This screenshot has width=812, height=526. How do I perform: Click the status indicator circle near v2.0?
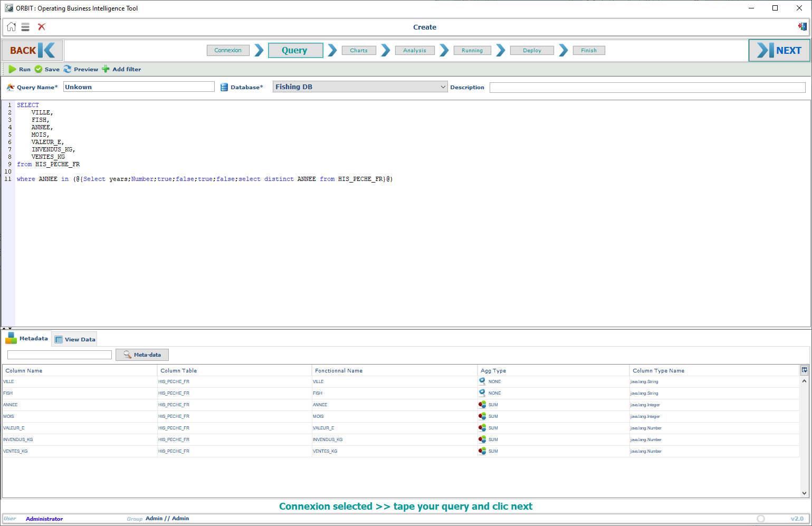pyautogui.click(x=760, y=519)
